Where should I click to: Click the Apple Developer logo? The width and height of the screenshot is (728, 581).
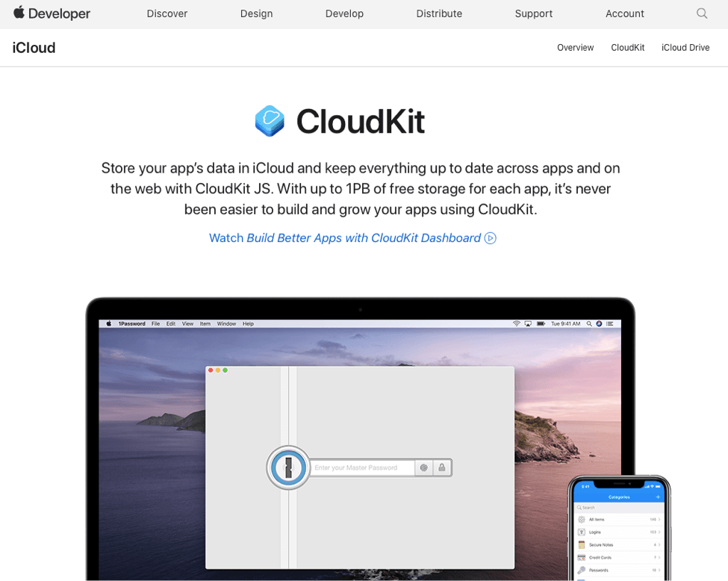52,13
